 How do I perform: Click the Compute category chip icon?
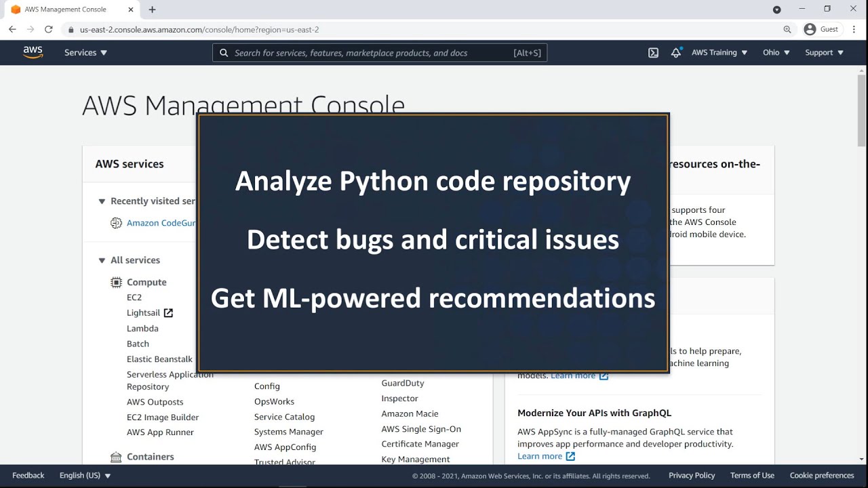pyautogui.click(x=116, y=282)
